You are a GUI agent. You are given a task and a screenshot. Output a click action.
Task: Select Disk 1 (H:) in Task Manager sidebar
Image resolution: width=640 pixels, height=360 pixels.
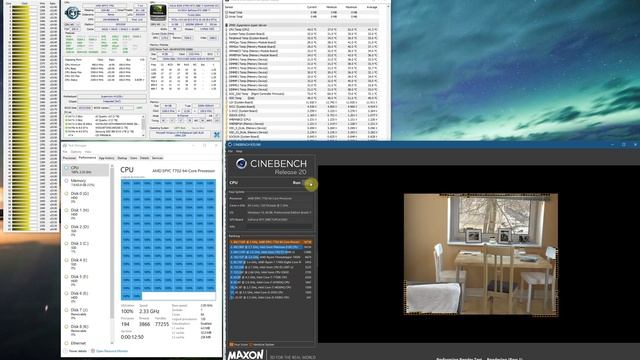pos(86,213)
